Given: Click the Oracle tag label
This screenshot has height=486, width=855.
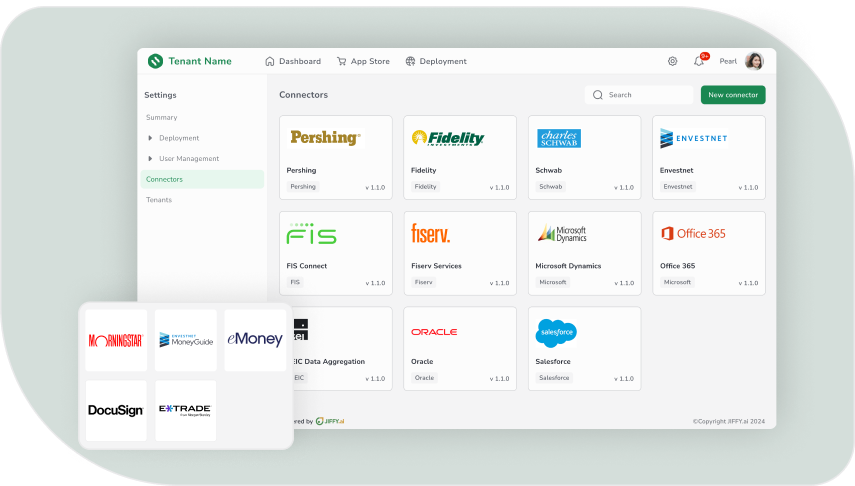Looking at the screenshot, I should [x=424, y=377].
